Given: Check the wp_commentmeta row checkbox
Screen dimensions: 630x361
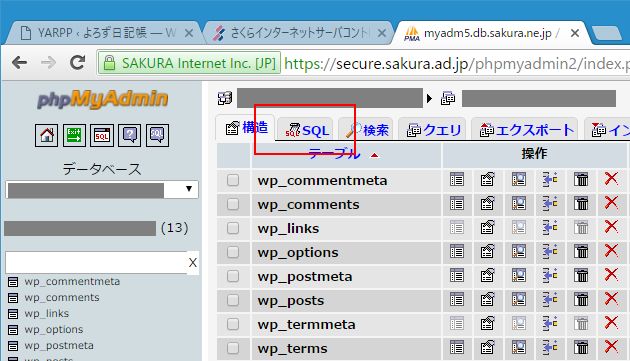Looking at the screenshot, I should (x=233, y=180).
